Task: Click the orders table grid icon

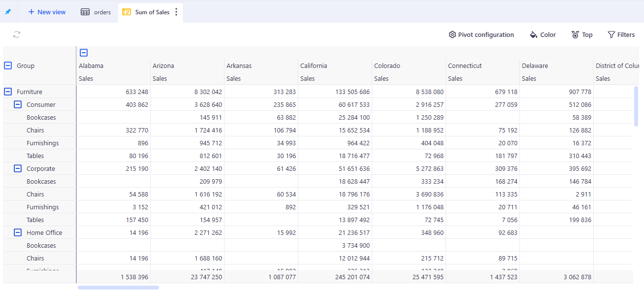Action: [x=85, y=12]
